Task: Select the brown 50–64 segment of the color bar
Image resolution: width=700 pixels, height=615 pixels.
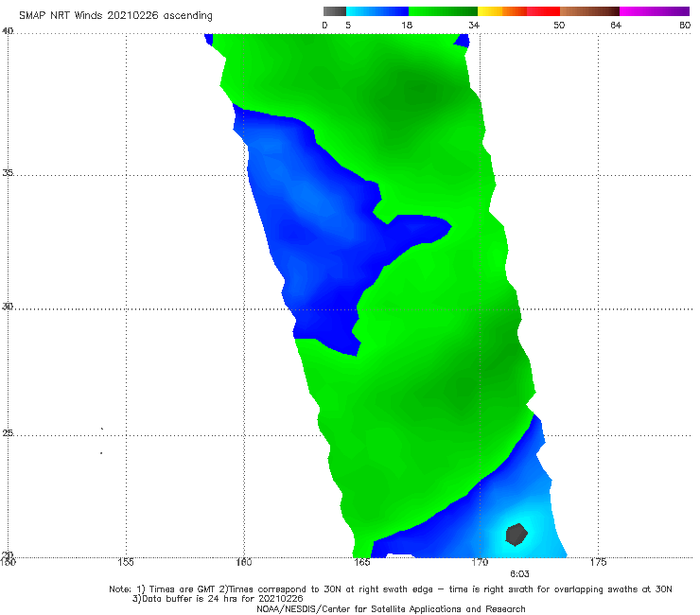Action: pyautogui.click(x=589, y=11)
